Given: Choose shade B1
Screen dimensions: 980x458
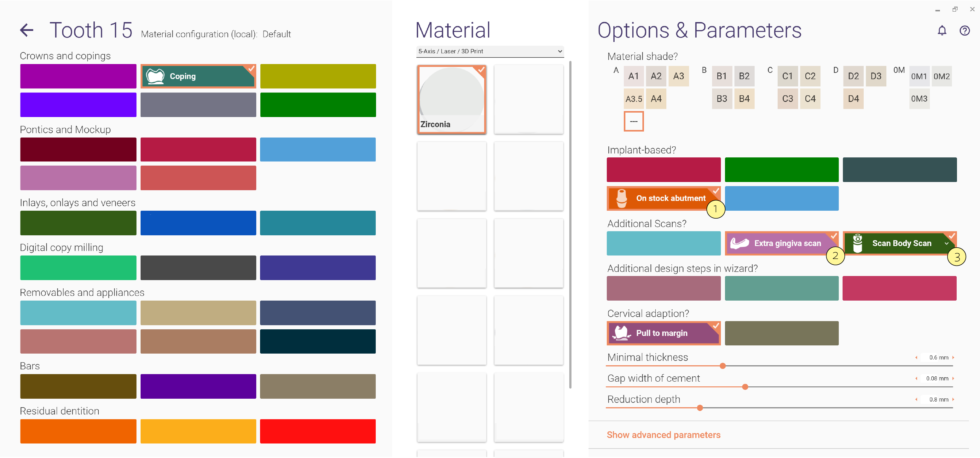Looking at the screenshot, I should point(722,76).
